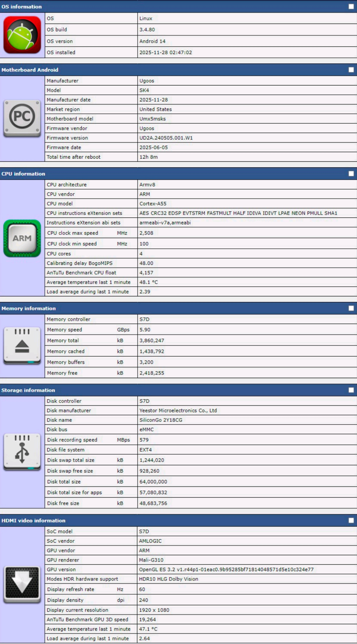This screenshot has width=357, height=644.
Task: Toggle the Memory information checkbox
Action: [351, 308]
